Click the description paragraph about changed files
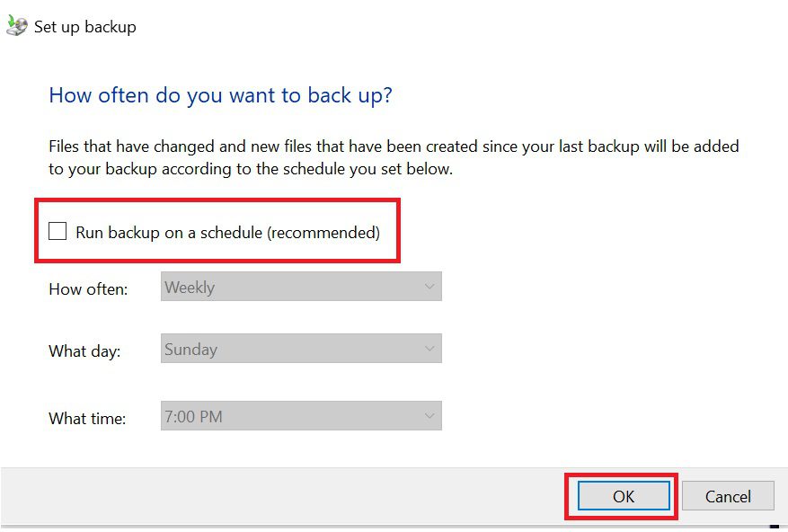Image resolution: width=788 pixels, height=532 pixels. 394,157
